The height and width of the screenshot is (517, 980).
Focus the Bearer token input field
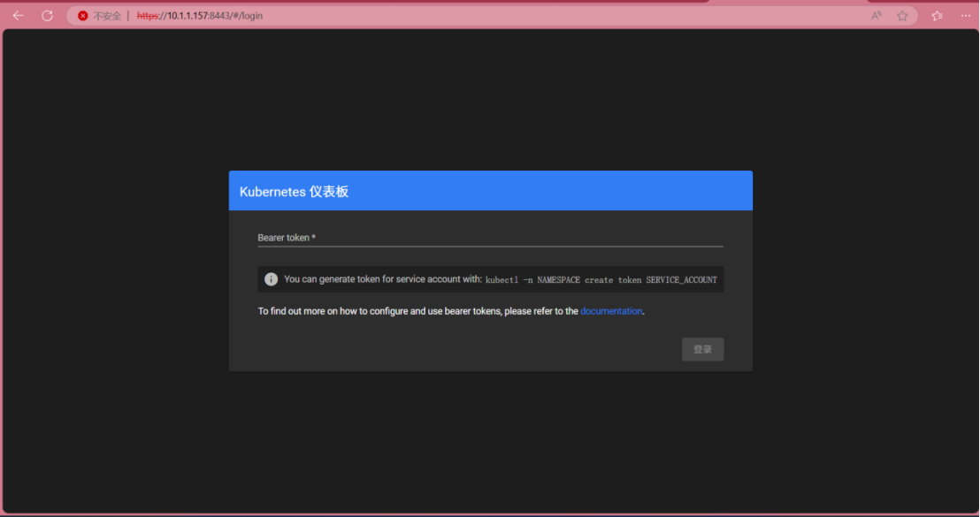(x=490, y=238)
